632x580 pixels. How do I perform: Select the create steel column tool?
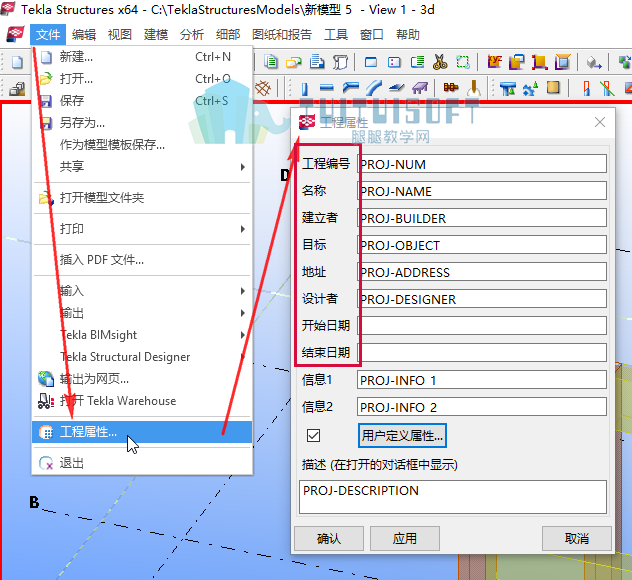point(305,88)
